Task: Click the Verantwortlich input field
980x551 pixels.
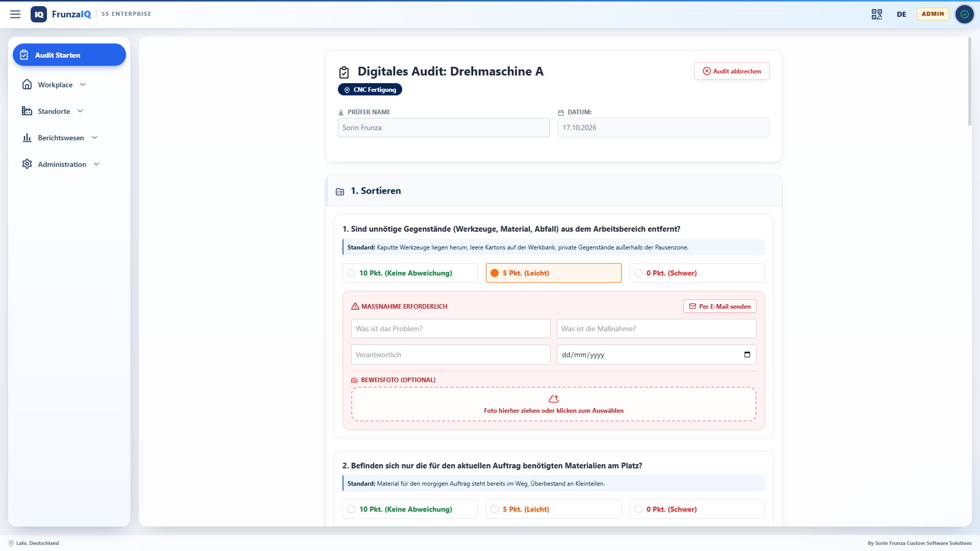Action: click(x=451, y=355)
